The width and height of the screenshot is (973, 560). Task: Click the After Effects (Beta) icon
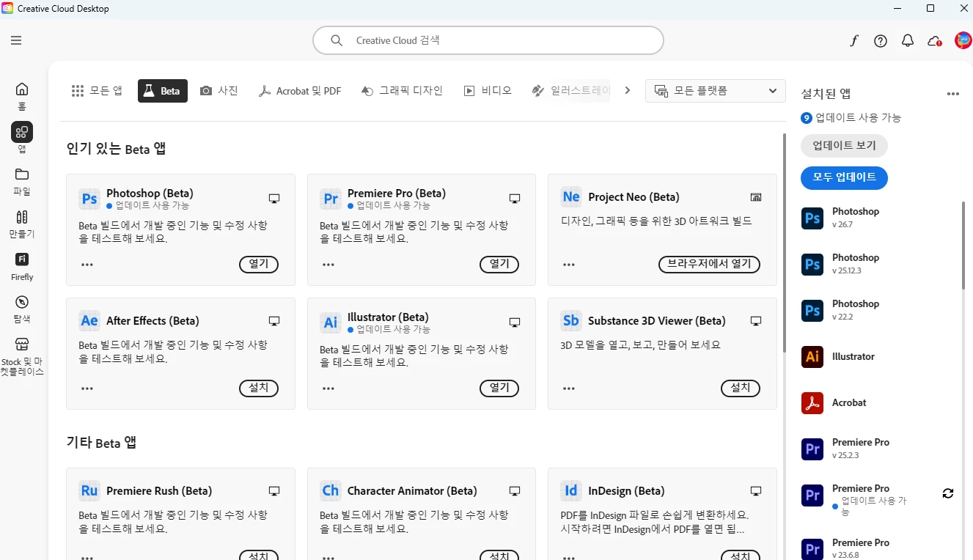(89, 320)
